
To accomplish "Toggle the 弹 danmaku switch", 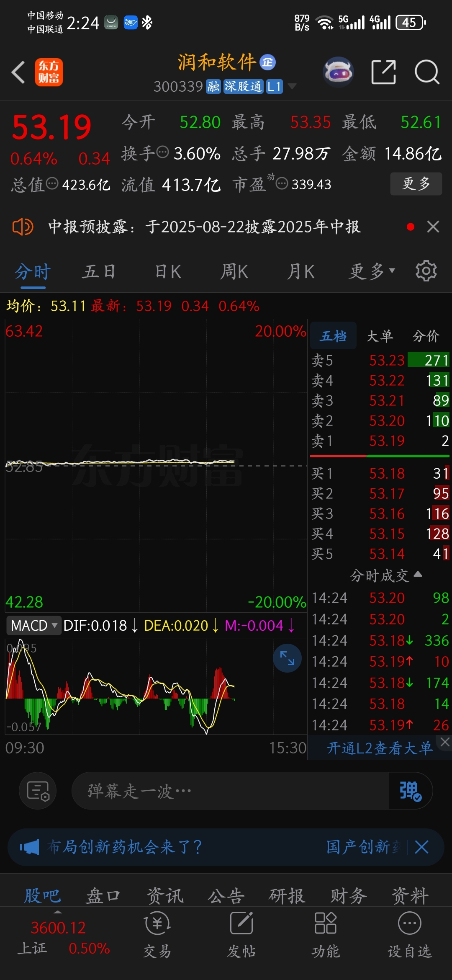I will [x=410, y=791].
